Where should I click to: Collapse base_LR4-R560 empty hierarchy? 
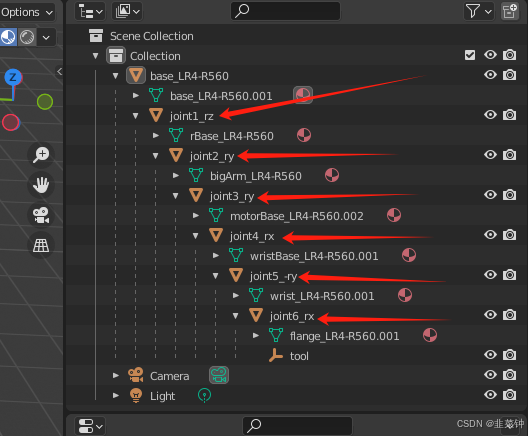116,76
